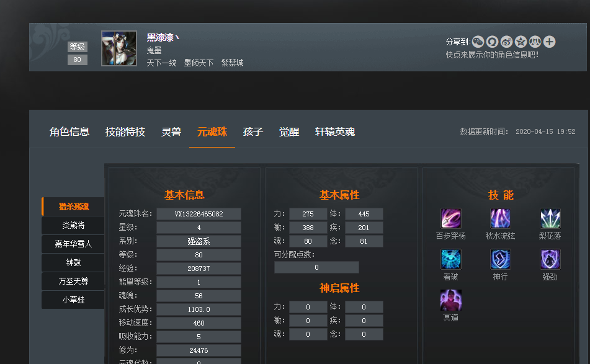
Task: Open the 灵兽 tab
Action: point(171,131)
